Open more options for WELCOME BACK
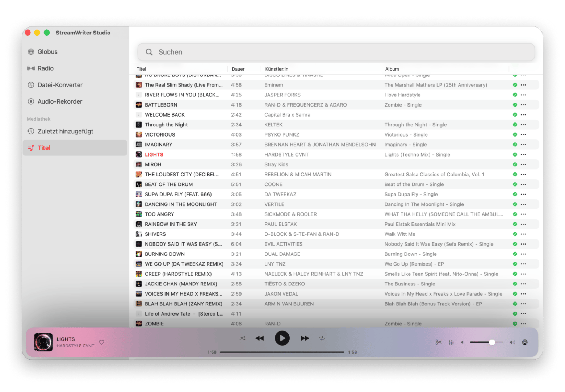This screenshot has height=392, width=565. coord(523,115)
